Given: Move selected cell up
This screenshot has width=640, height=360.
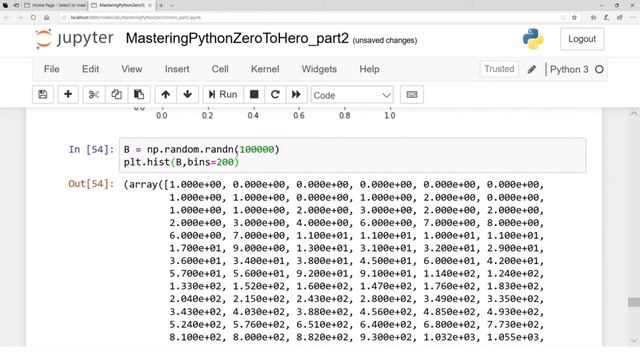Looking at the screenshot, I should pos(165,95).
